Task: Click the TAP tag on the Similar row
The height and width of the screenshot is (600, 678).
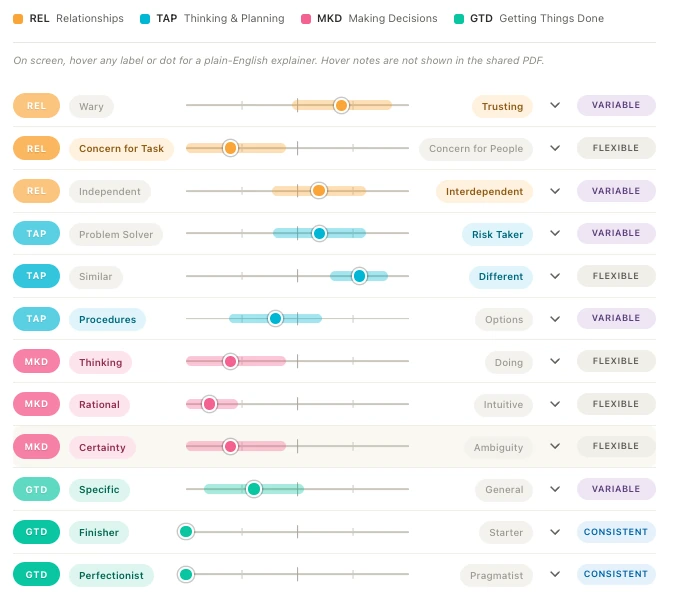Action: pyautogui.click(x=36, y=276)
